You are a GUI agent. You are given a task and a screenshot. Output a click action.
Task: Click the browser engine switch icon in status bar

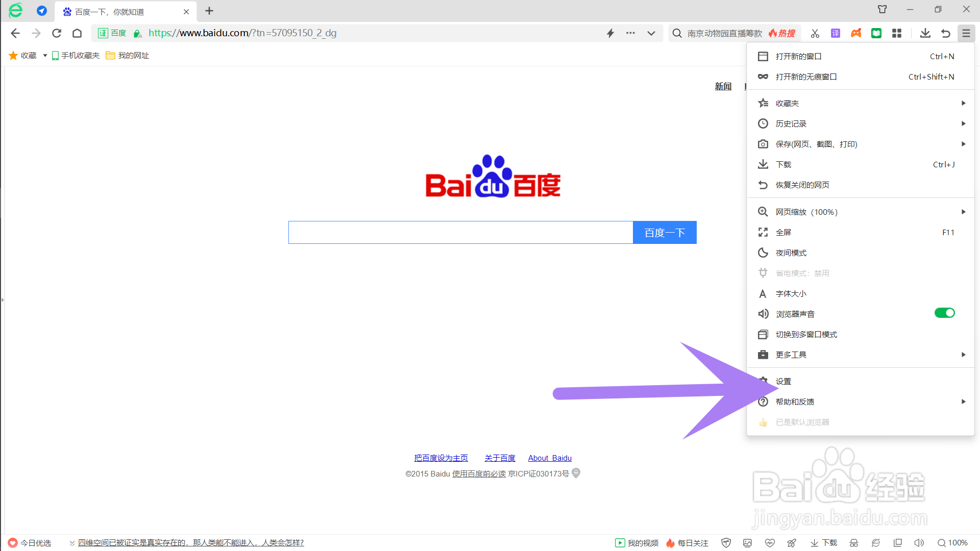tap(876, 543)
